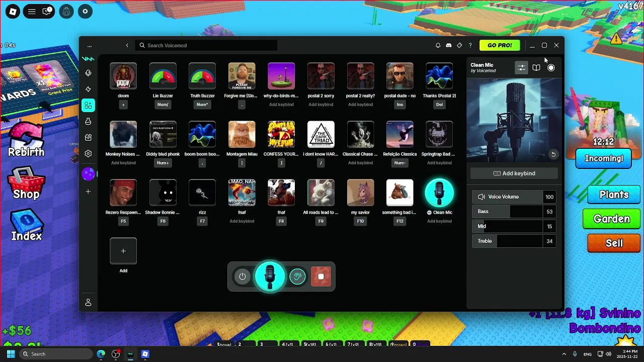
Task: Play the Truth Buzzer sound
Action: coord(202,76)
